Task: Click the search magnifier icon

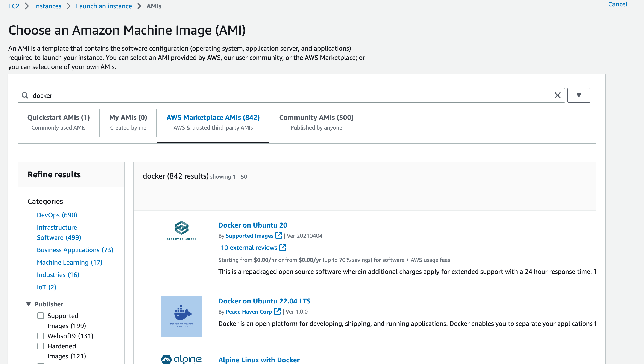Action: coord(25,95)
